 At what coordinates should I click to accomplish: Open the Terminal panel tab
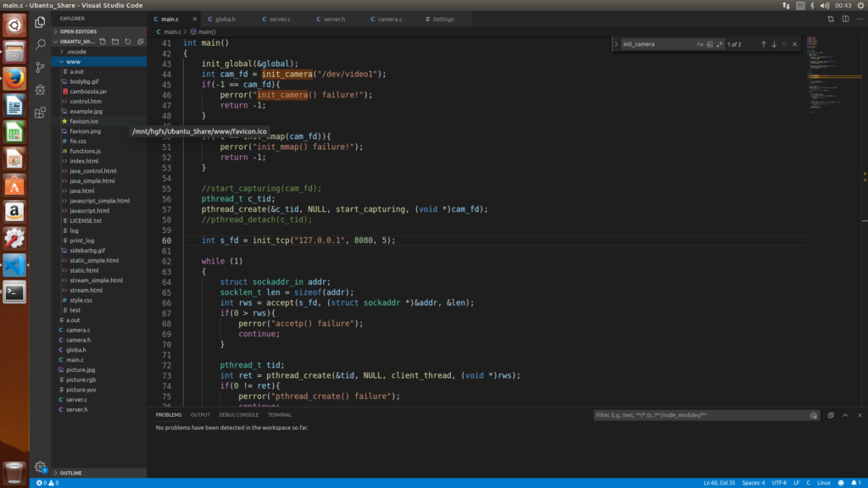coord(280,415)
